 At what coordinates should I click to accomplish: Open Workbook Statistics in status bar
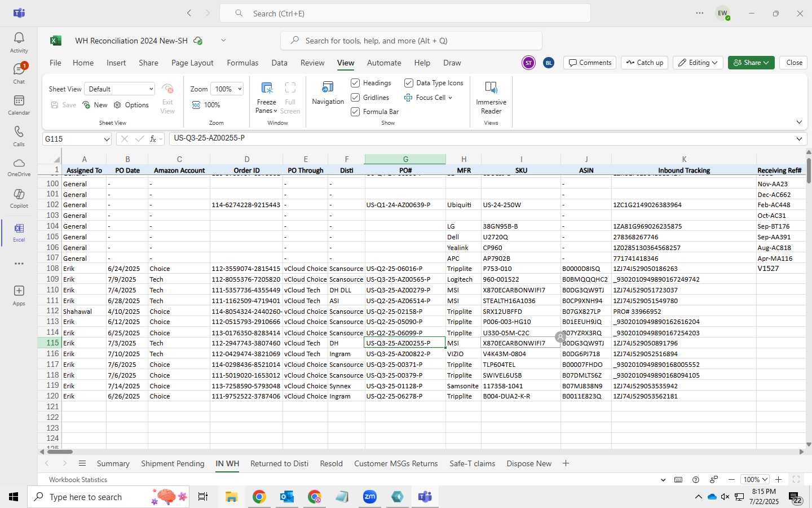(78, 480)
